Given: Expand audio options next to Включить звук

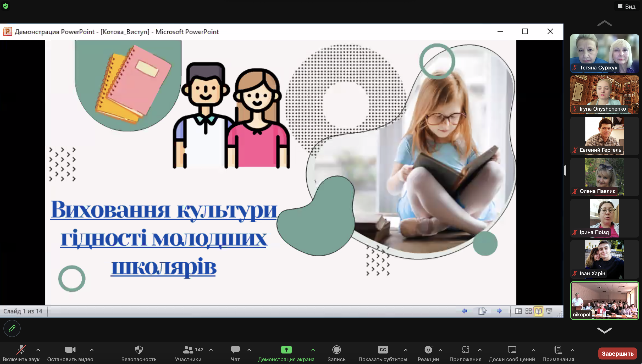Looking at the screenshot, I should click(38, 350).
